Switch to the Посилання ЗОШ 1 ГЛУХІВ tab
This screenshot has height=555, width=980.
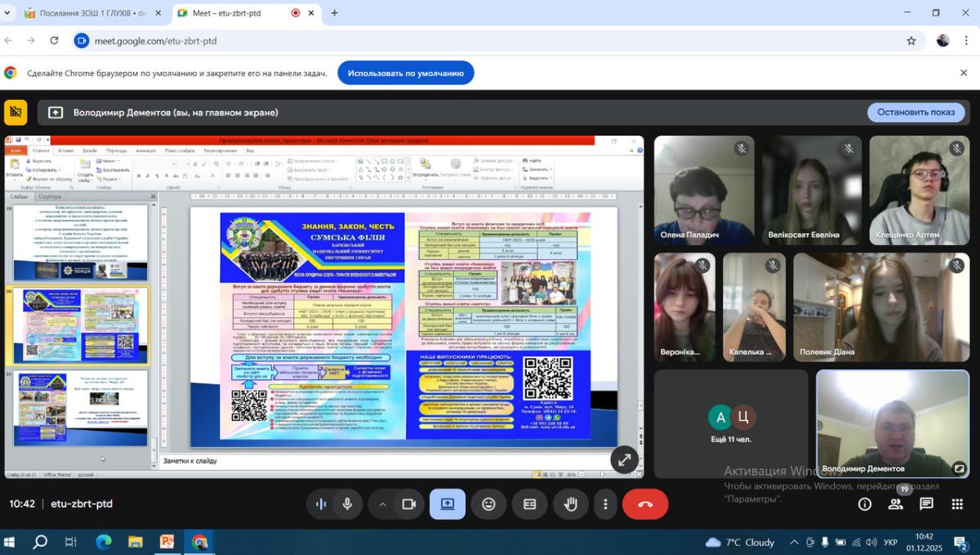[84, 13]
